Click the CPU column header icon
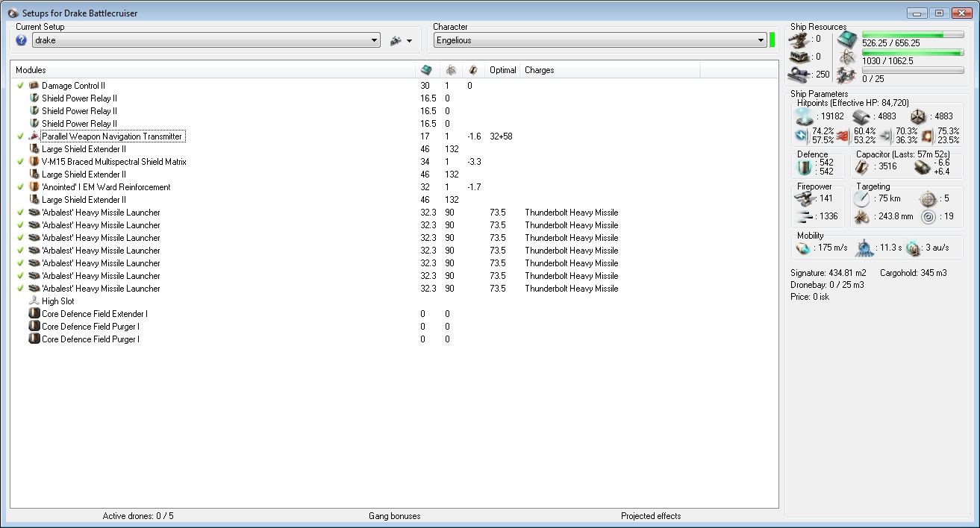The width and height of the screenshot is (980, 528). [x=426, y=70]
